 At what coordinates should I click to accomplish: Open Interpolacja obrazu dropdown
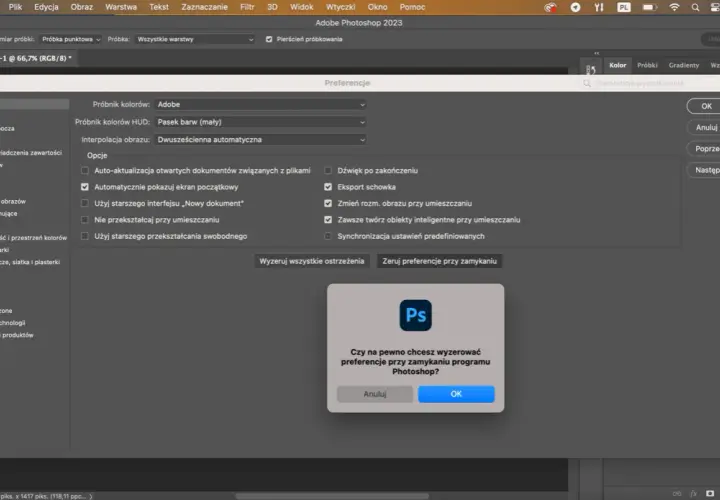click(260, 140)
